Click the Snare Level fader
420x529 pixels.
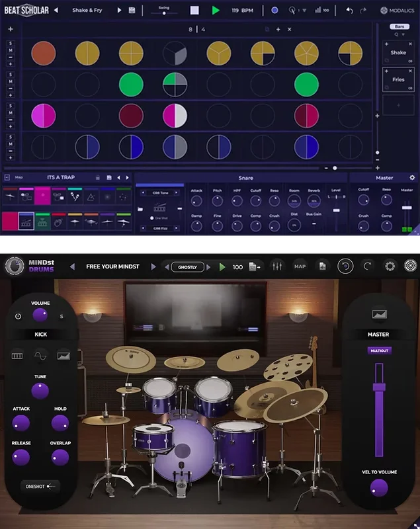point(336,211)
